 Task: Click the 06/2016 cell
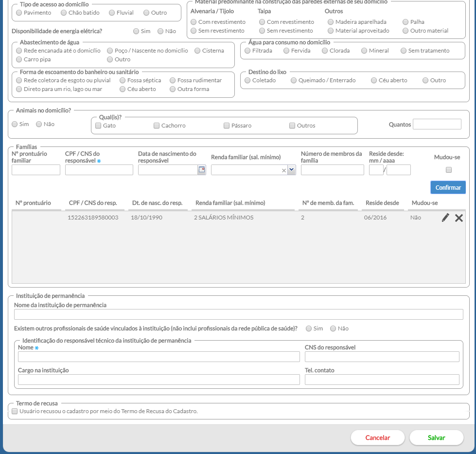pyautogui.click(x=375, y=218)
